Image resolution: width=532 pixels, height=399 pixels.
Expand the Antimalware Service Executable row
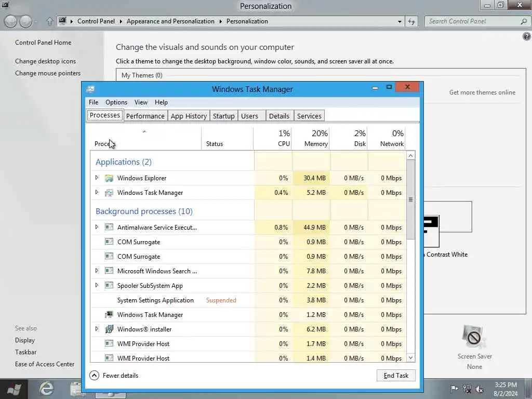tap(97, 227)
